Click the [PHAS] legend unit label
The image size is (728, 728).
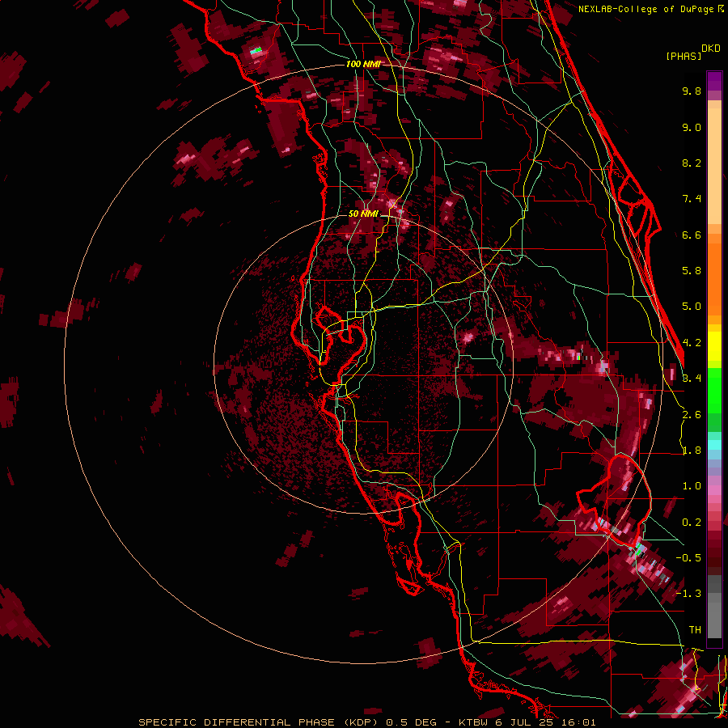[x=684, y=56]
